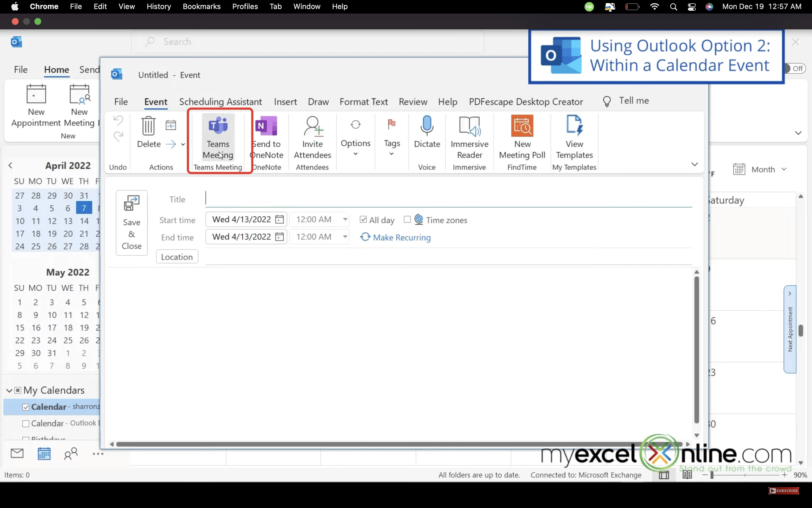This screenshot has width=812, height=508.
Task: Open Start time calendar picker icon
Action: (x=279, y=219)
